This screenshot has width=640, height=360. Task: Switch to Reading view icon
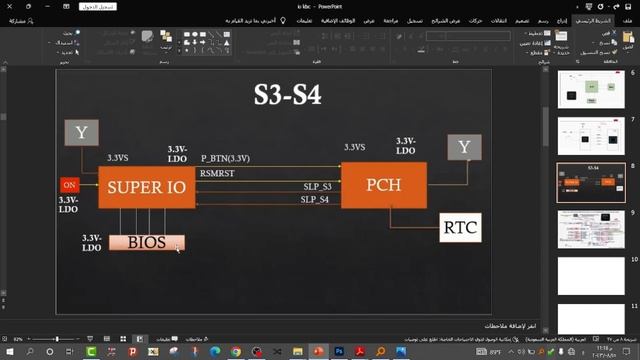click(107, 339)
